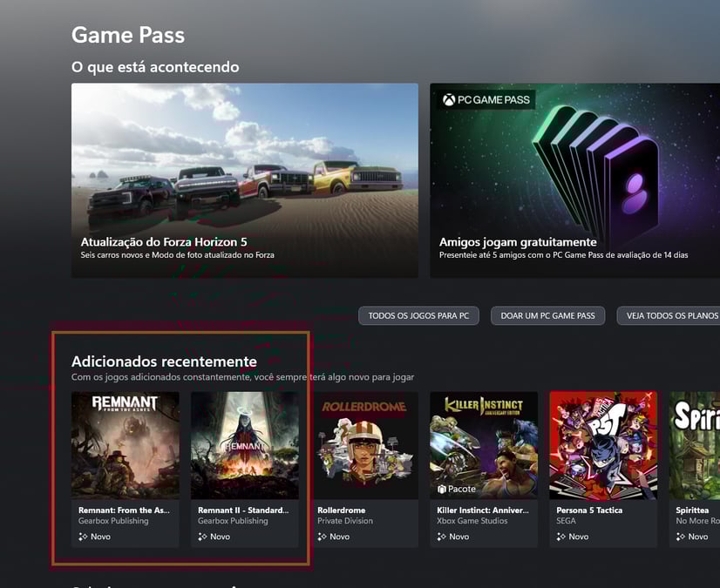The width and height of the screenshot is (720, 588).
Task: Open Persona 5 Tactica cover art
Action: pyautogui.click(x=603, y=445)
